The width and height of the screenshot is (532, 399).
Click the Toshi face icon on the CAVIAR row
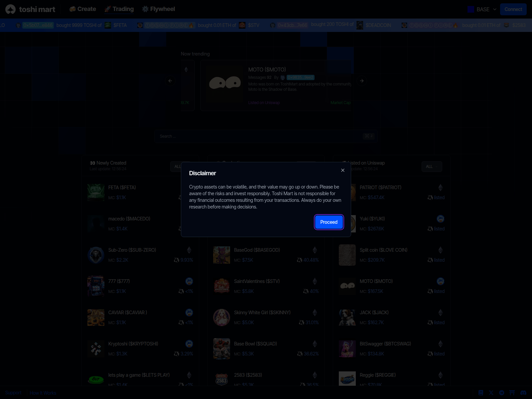[189, 313]
